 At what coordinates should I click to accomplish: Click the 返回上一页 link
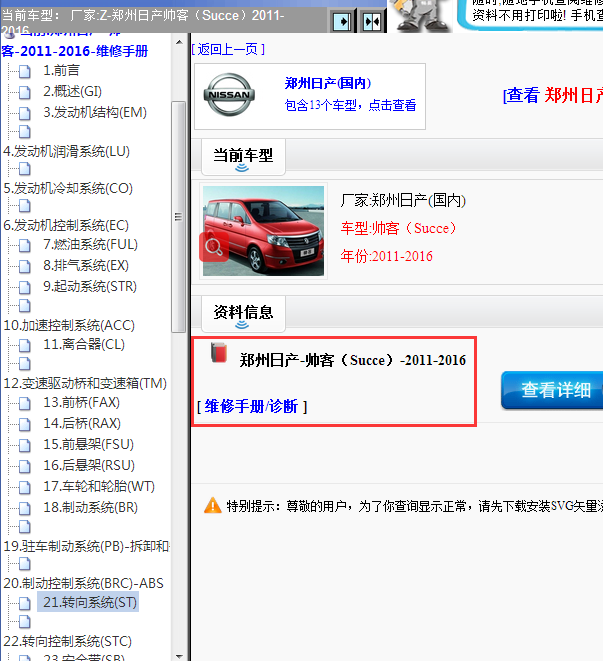228,50
